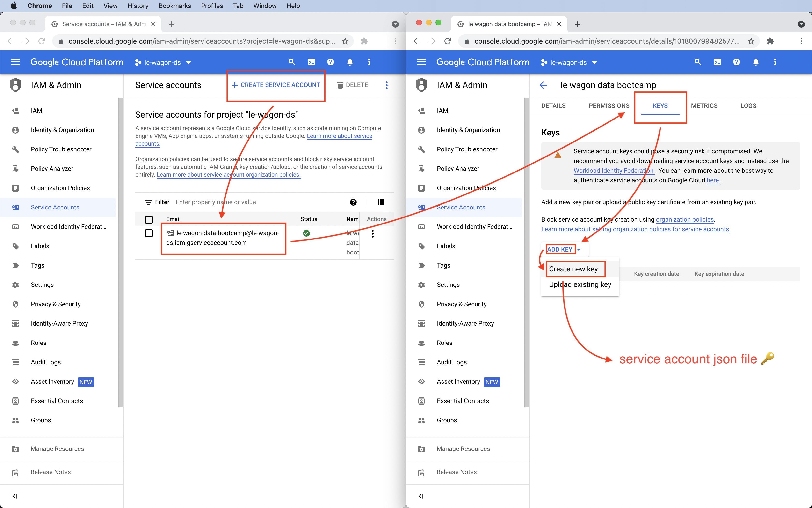The width and height of the screenshot is (812, 508).
Task: Open a new tab in the right Chrome window
Action: click(x=577, y=24)
